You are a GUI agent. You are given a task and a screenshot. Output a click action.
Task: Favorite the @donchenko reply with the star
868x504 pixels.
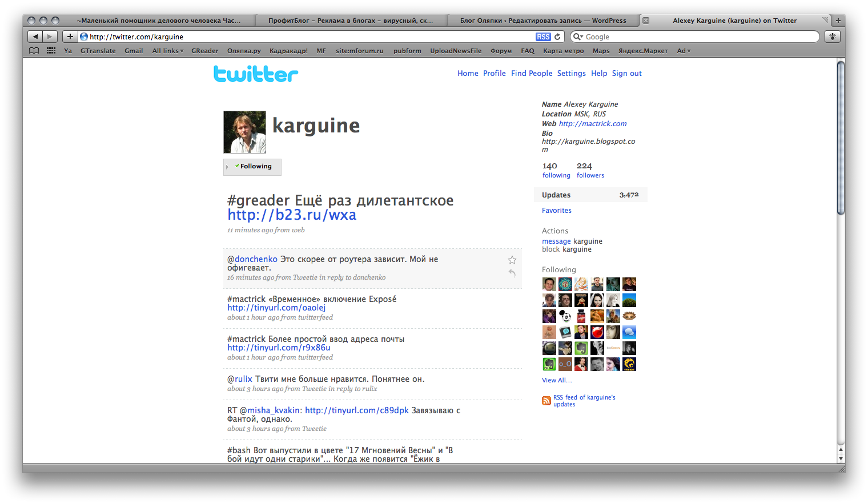[x=512, y=260]
